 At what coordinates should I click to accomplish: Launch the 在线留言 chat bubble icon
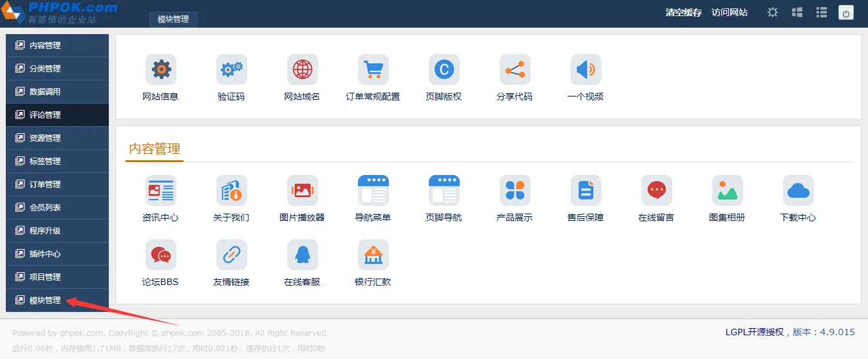tap(656, 190)
